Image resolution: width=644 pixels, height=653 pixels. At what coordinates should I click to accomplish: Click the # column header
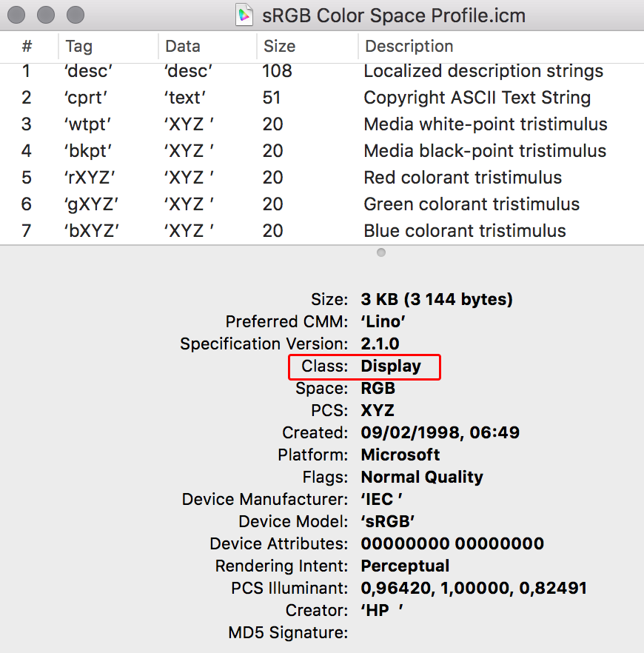point(29,46)
